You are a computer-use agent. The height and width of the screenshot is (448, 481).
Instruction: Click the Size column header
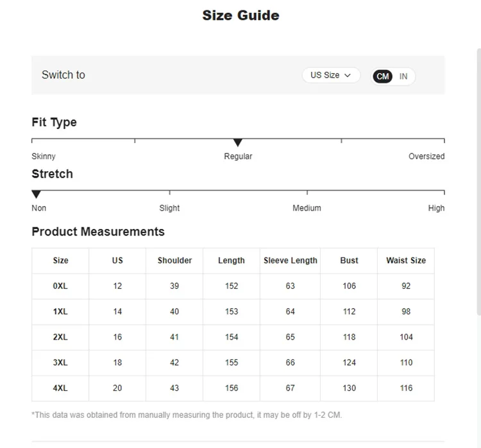click(60, 261)
